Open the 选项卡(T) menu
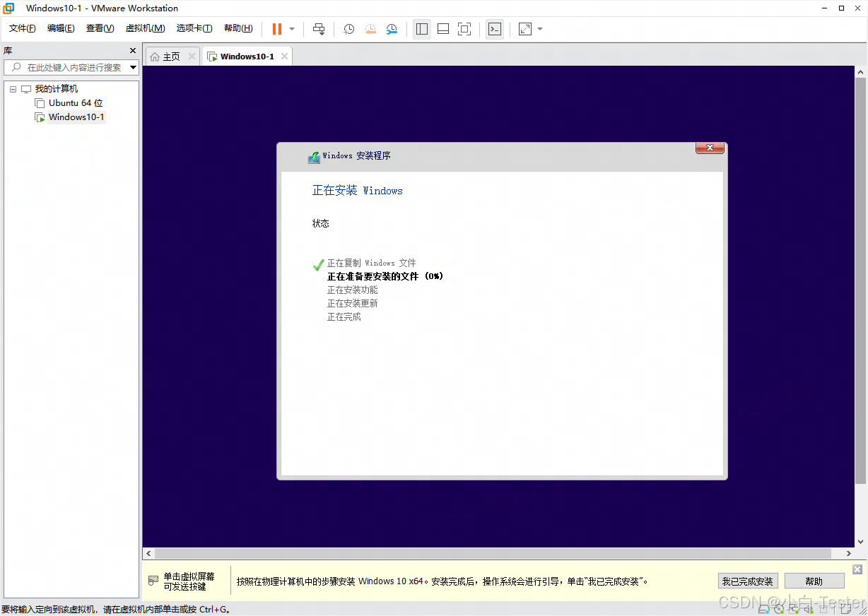 194,28
